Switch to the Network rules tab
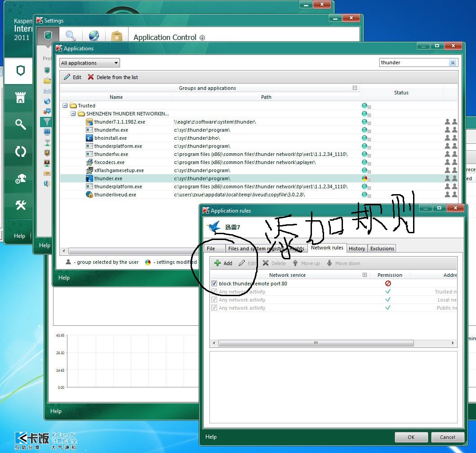 [327, 248]
